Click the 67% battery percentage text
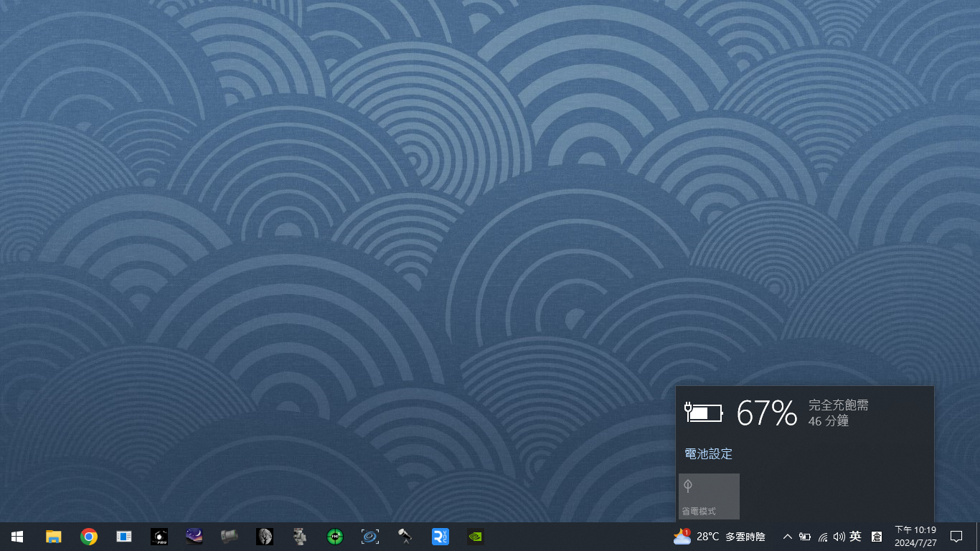 (767, 413)
